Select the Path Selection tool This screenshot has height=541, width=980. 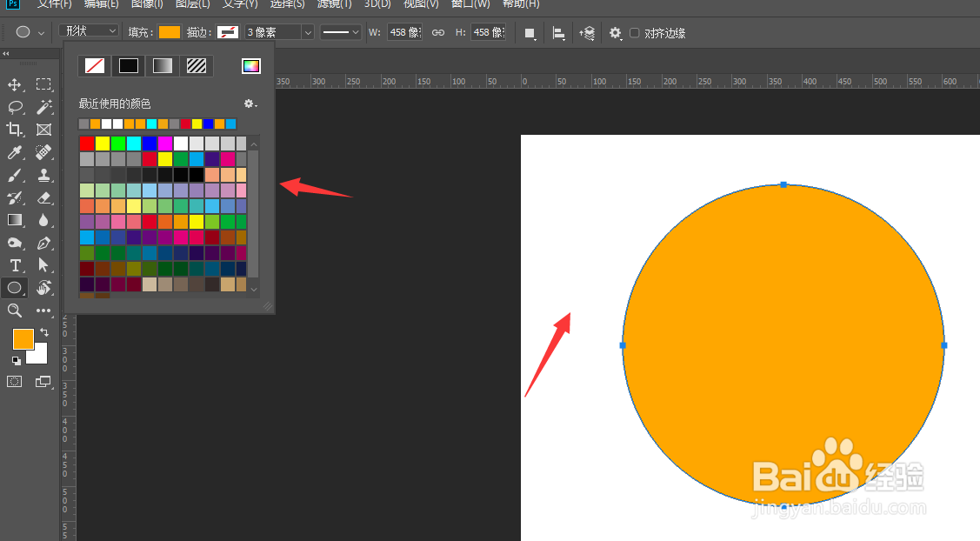tap(43, 265)
